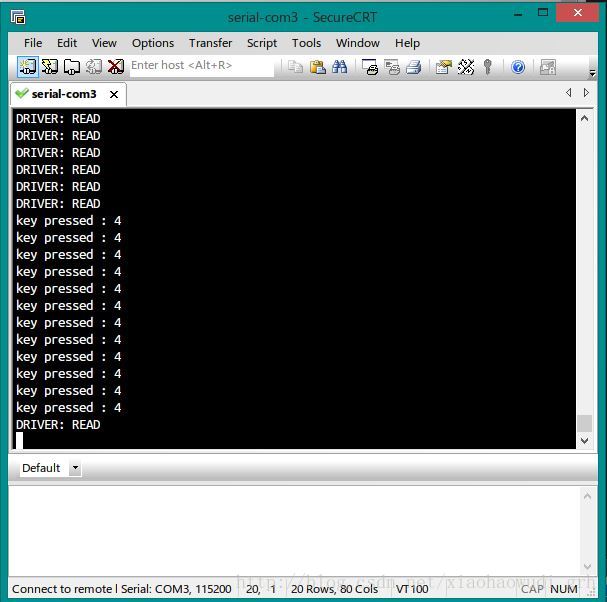
Task: Click the Print Selection toolbar icon
Action: [392, 67]
